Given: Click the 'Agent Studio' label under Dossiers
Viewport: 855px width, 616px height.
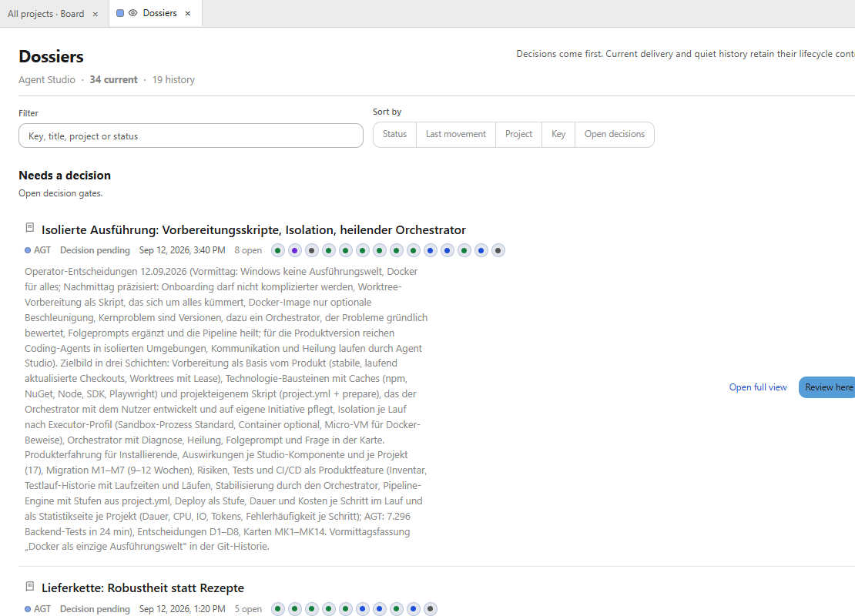Looking at the screenshot, I should (x=47, y=79).
